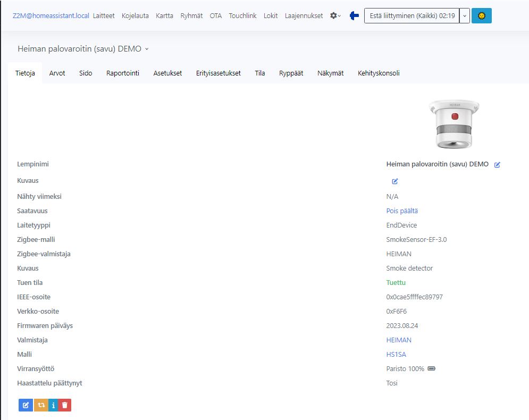Select the Tila tab
Viewport: 529px width, 420px height.
tap(260, 73)
